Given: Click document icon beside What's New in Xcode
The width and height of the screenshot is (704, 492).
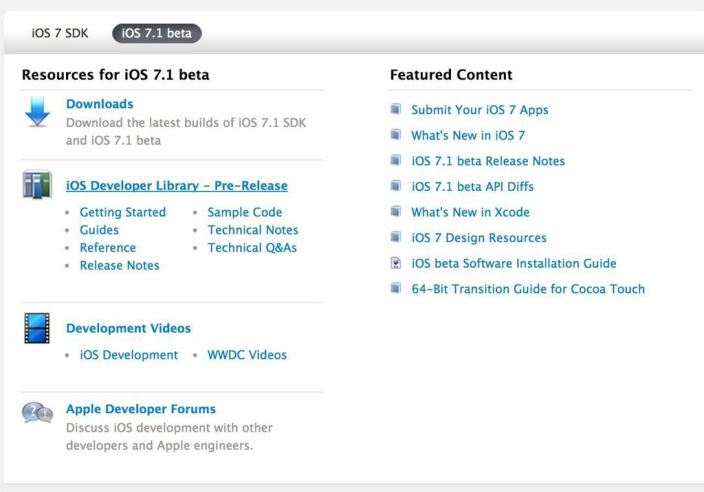Looking at the screenshot, I should point(397,213).
